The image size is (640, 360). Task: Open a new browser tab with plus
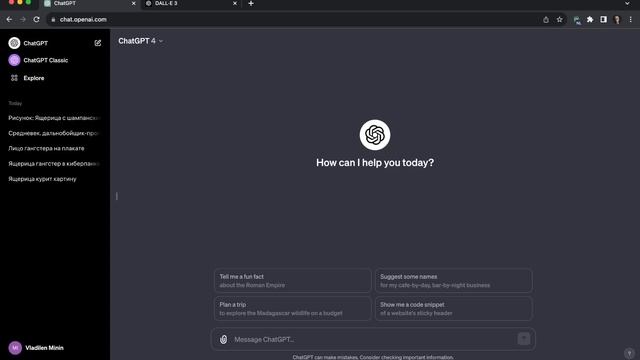point(251,4)
